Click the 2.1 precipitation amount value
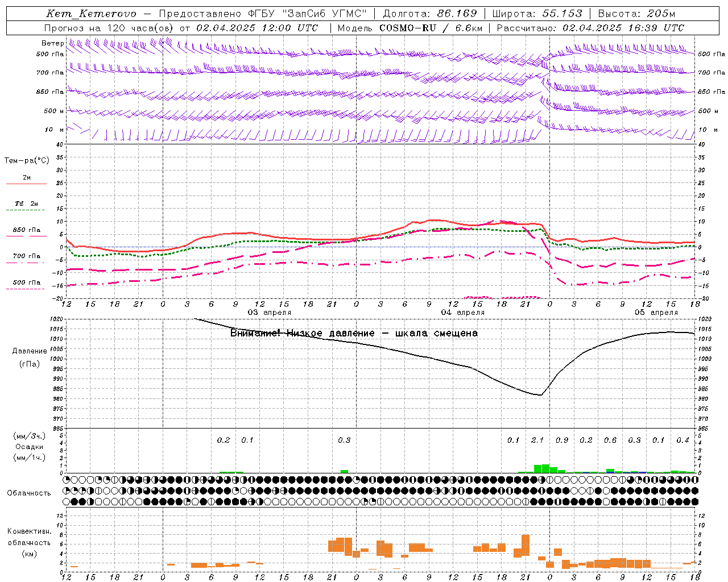 pos(537,440)
